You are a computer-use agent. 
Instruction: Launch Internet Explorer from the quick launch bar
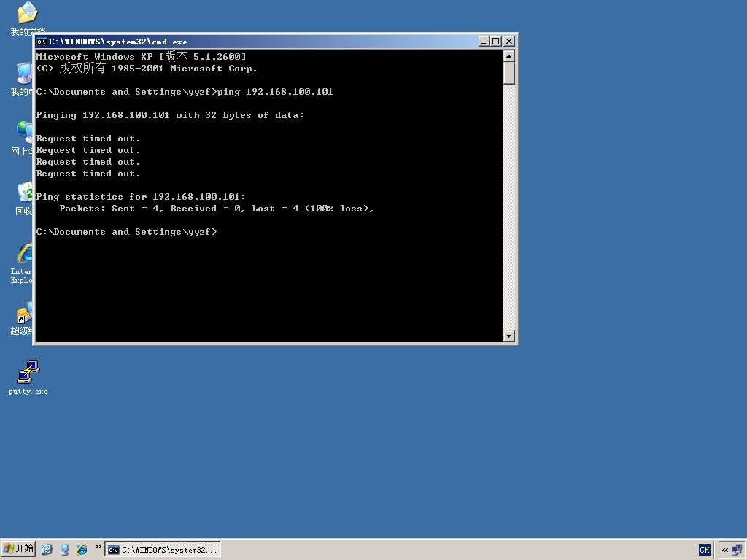82,550
